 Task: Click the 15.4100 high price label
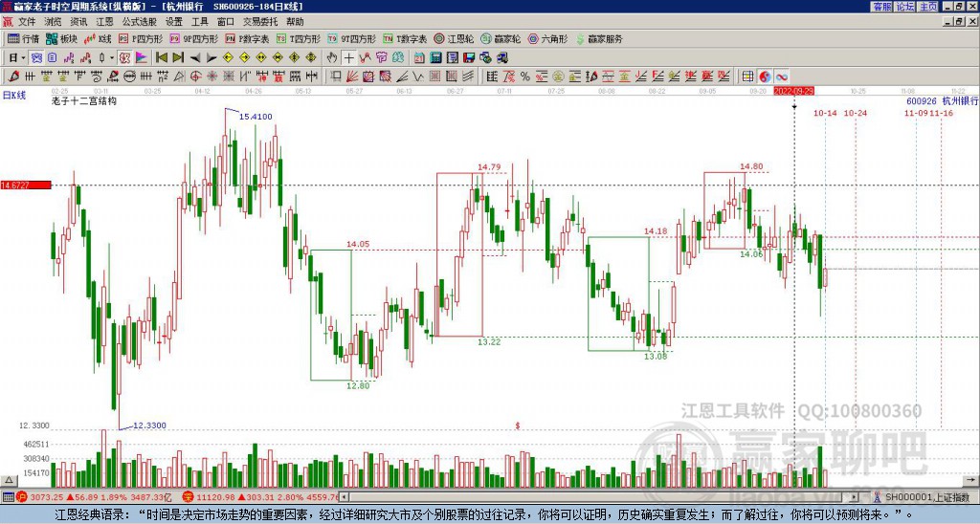[256, 117]
